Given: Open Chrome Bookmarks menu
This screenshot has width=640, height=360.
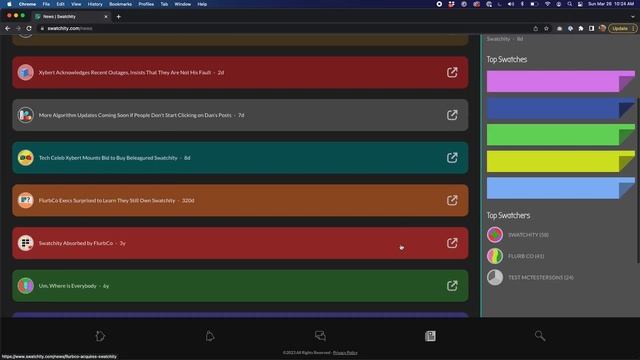Looking at the screenshot, I should pyautogui.click(x=120, y=4).
